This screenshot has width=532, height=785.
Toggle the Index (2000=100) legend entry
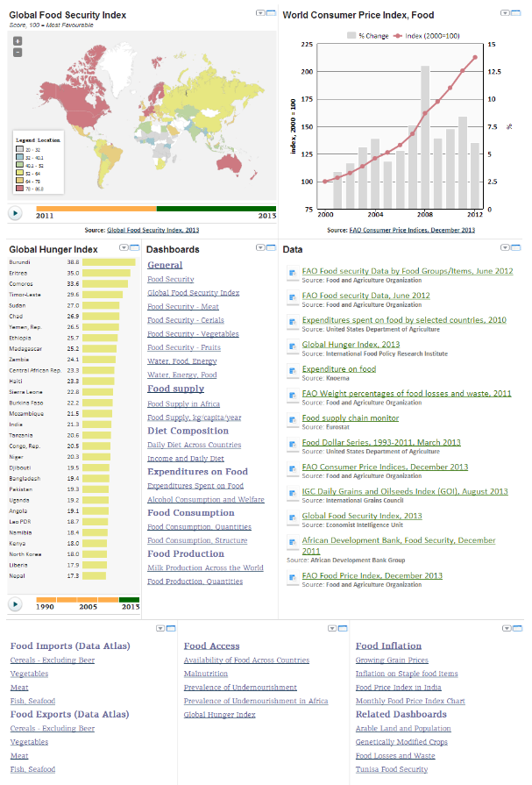(431, 35)
